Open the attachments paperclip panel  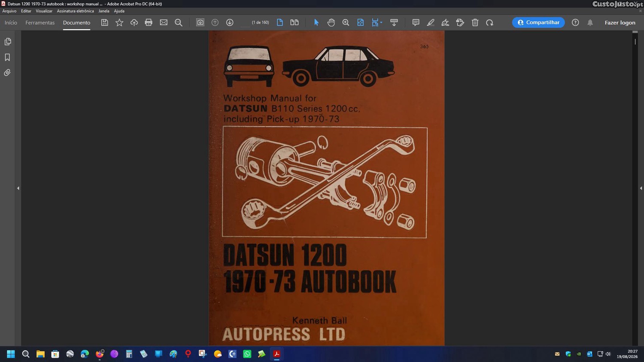point(7,73)
